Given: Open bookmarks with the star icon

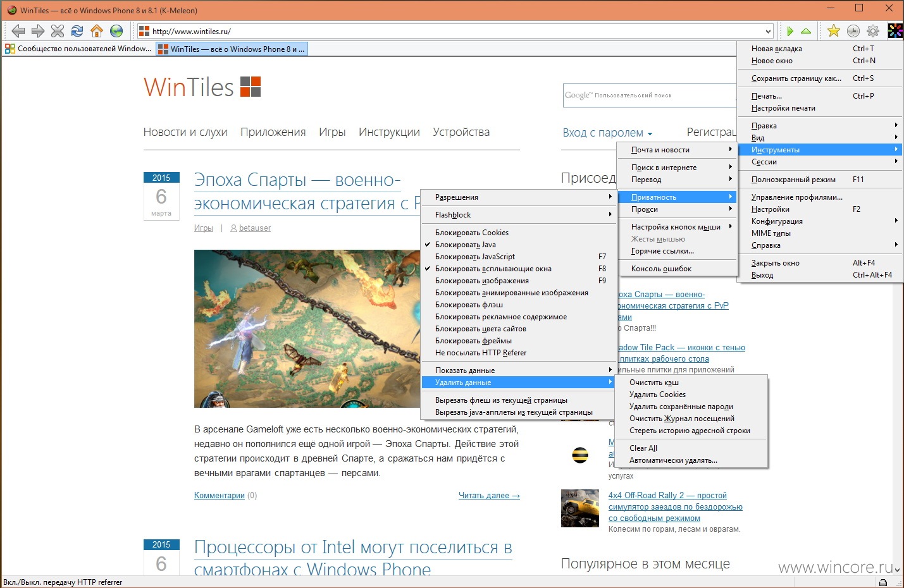Looking at the screenshot, I should [834, 31].
